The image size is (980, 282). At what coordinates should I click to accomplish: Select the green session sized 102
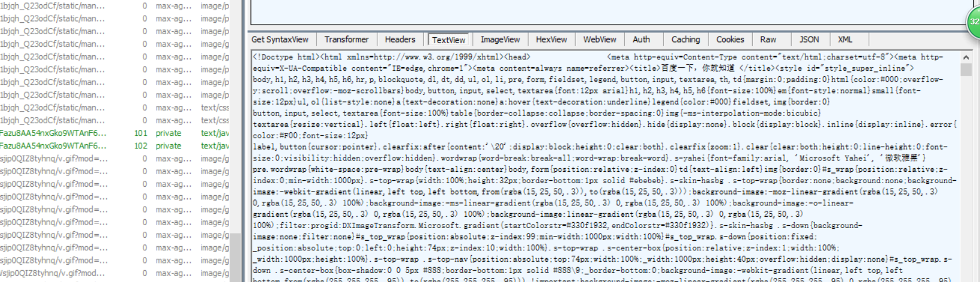[x=54, y=145]
